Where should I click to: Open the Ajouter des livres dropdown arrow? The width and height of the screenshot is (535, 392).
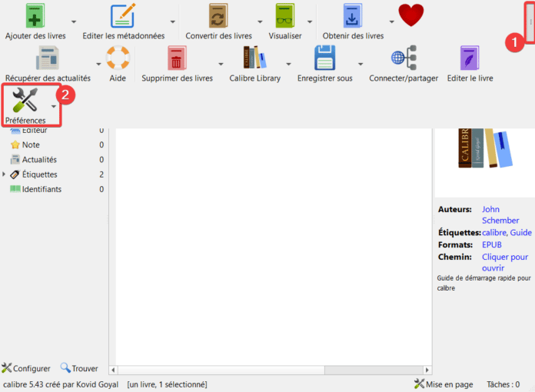74,22
